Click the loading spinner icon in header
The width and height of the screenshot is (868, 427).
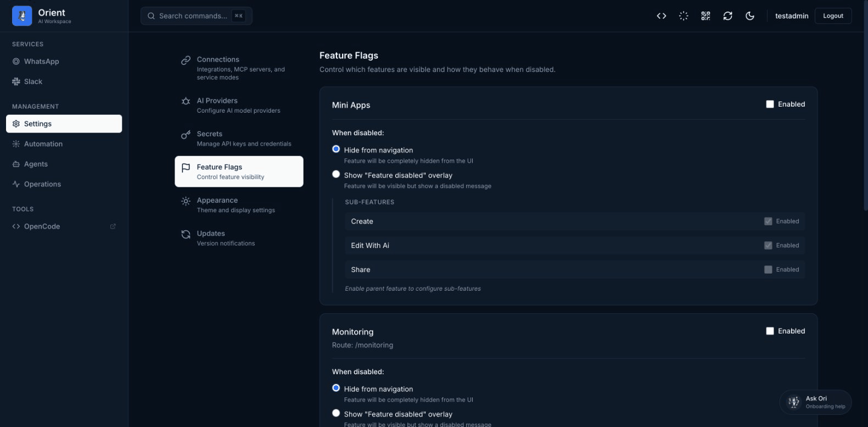(x=684, y=16)
